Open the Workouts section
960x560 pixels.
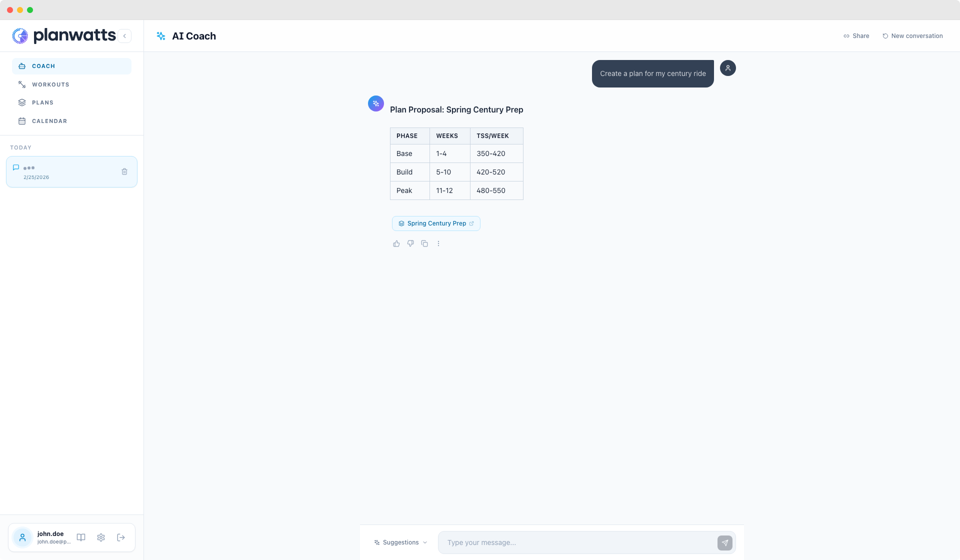[71, 84]
